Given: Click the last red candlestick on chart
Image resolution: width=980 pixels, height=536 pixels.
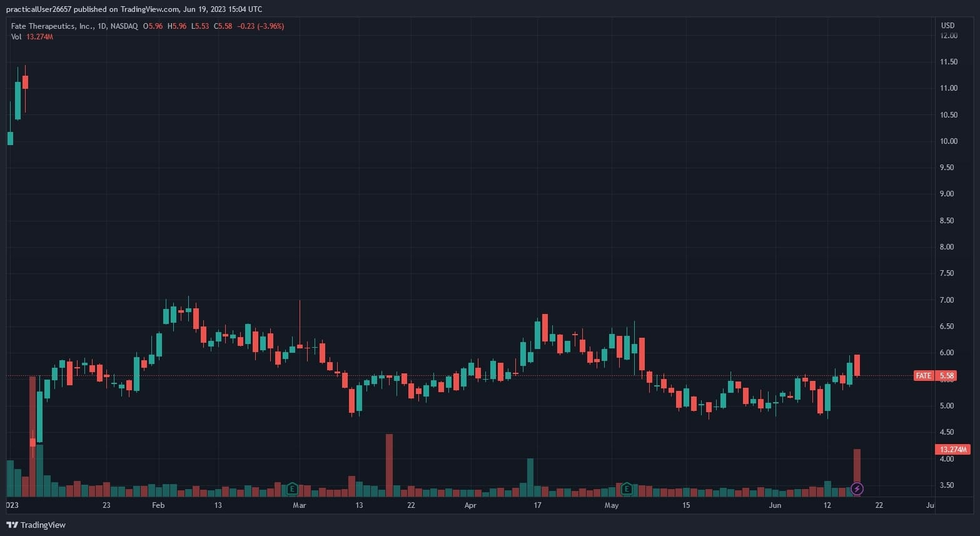Looking at the screenshot, I should pyautogui.click(x=857, y=365).
